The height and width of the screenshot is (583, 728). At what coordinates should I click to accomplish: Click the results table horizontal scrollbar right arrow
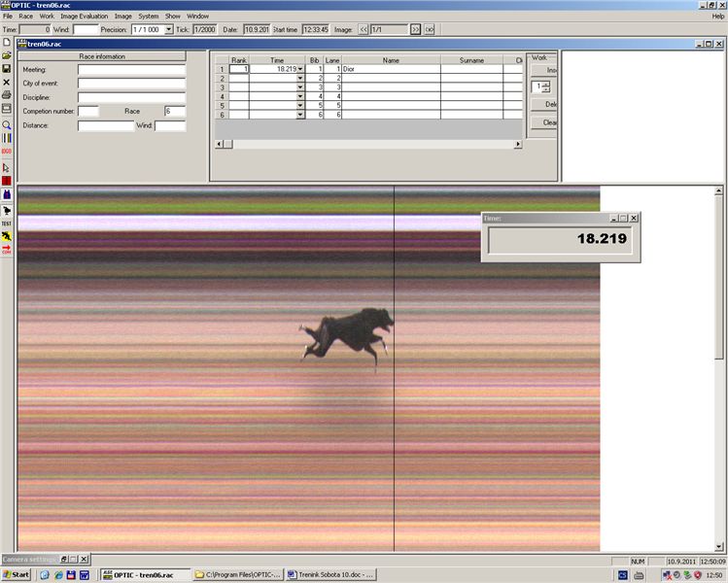point(518,145)
